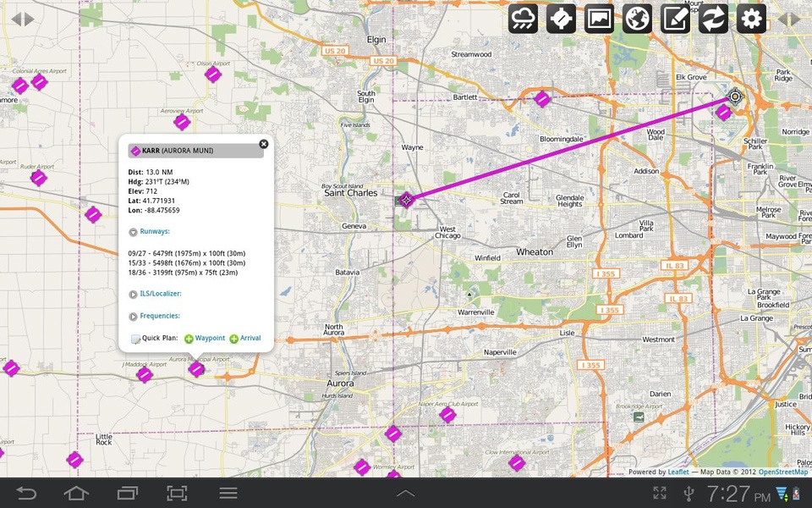This screenshot has height=508, width=812.
Task: Center on current position crosshair marker
Action: pyautogui.click(x=734, y=97)
